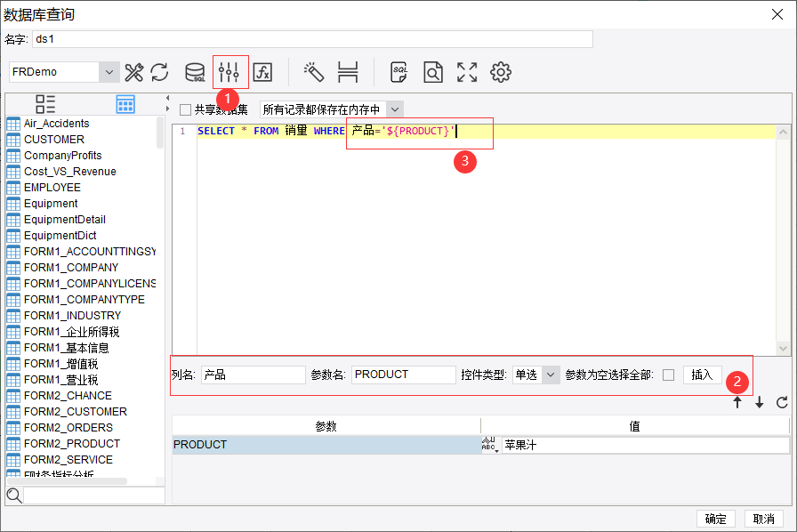The width and height of the screenshot is (797, 532).
Task: Click the table list horizontal scrollbar
Action: click(67, 481)
